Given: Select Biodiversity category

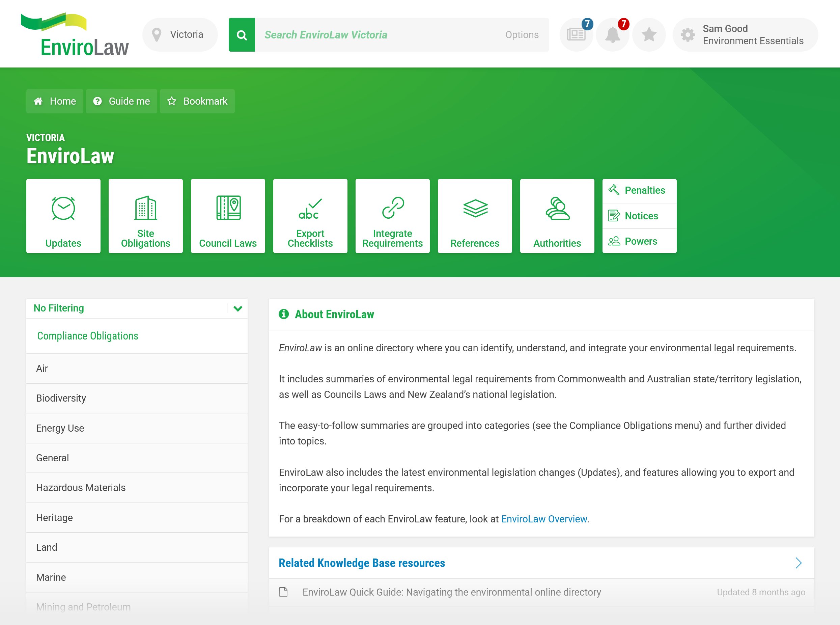Looking at the screenshot, I should (137, 398).
